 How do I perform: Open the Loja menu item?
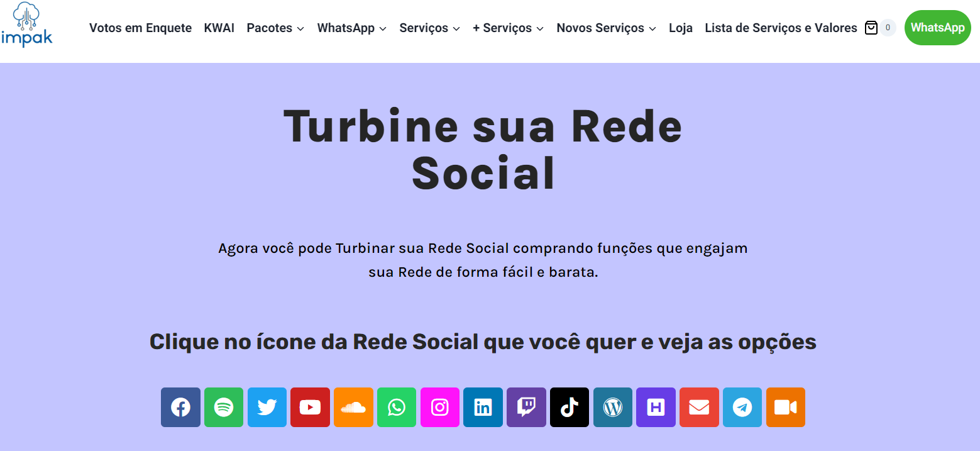(x=681, y=28)
